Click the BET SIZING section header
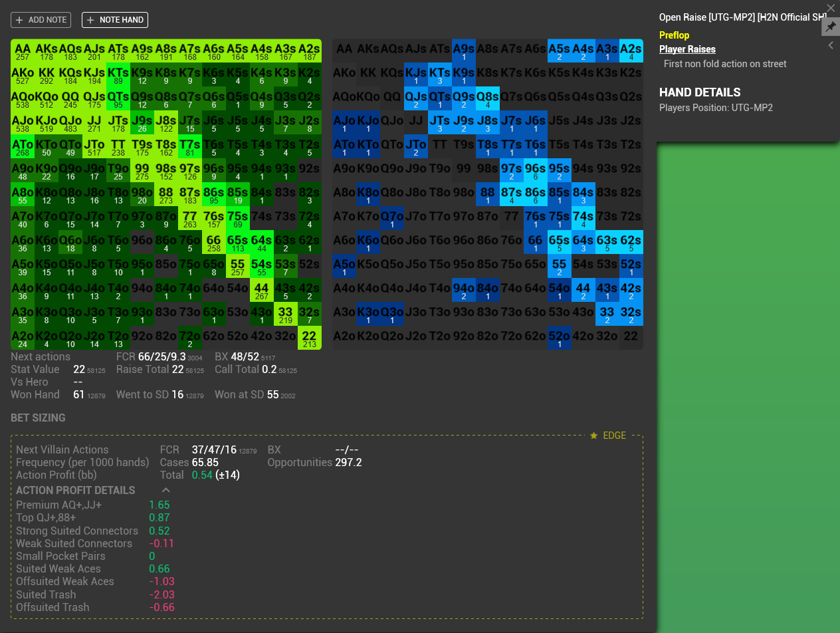 coord(38,418)
